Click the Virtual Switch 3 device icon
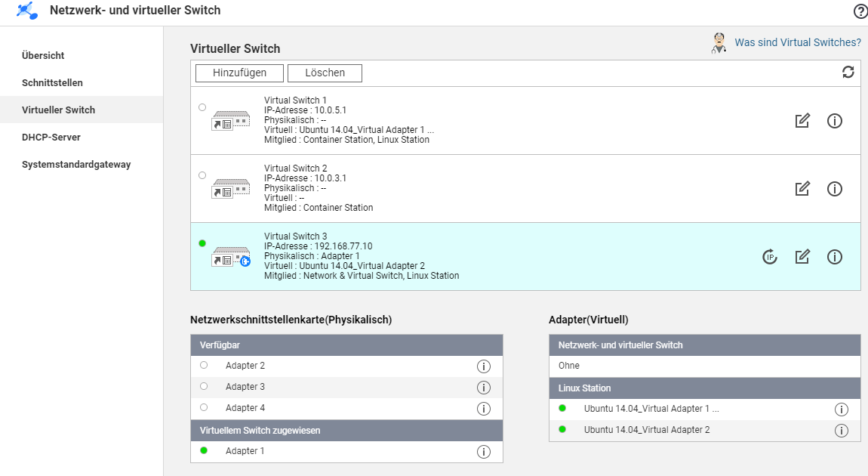 (231, 257)
